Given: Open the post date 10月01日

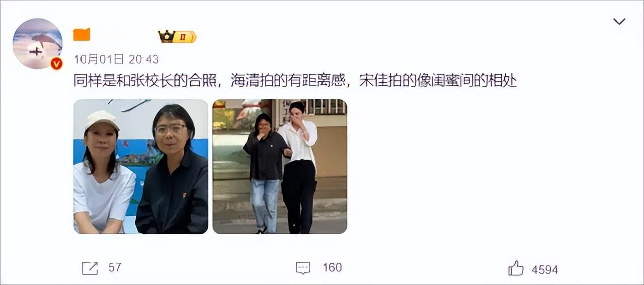Looking at the screenshot, I should 99,59.
